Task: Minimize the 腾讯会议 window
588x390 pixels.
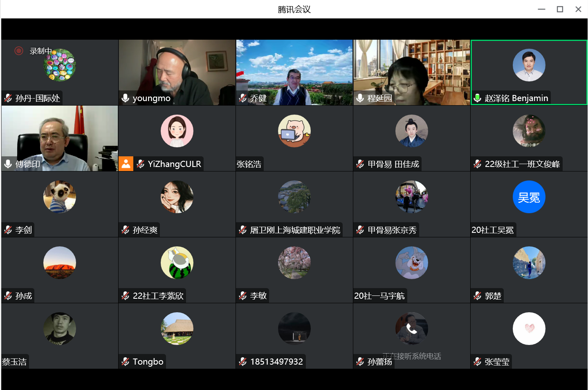Action: click(x=542, y=9)
